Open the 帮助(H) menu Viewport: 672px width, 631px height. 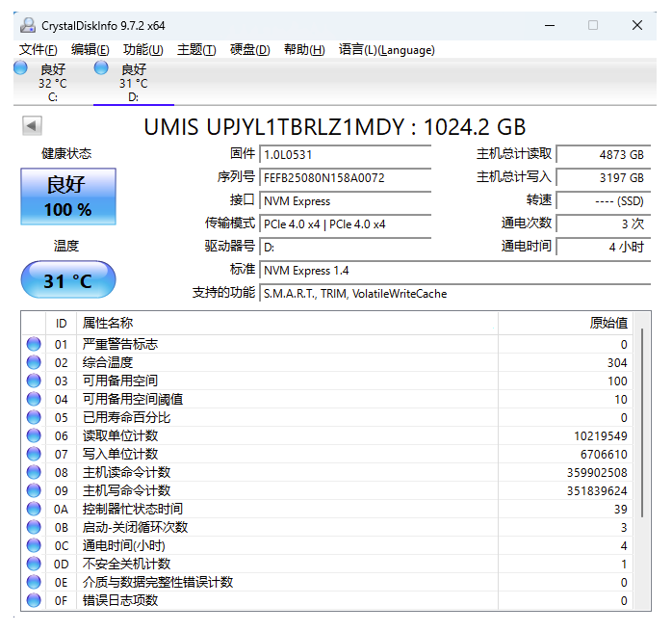click(x=304, y=50)
